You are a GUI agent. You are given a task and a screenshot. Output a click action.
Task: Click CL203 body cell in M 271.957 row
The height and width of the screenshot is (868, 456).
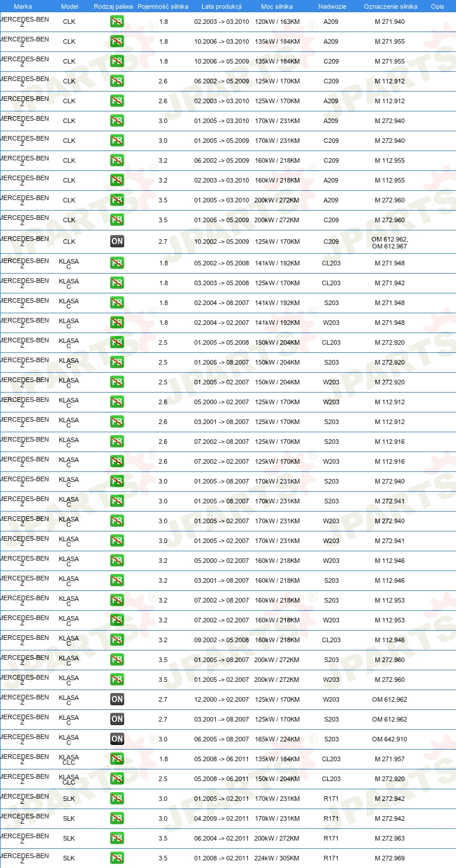[x=331, y=759]
